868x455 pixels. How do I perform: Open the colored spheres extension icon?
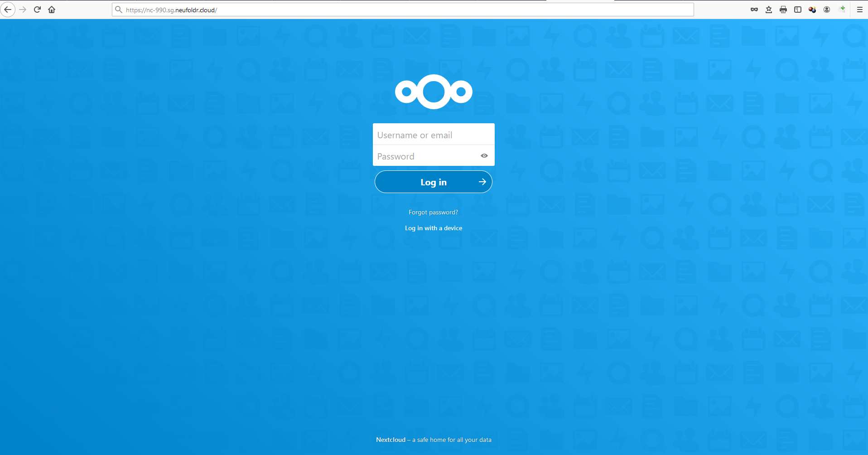(812, 10)
